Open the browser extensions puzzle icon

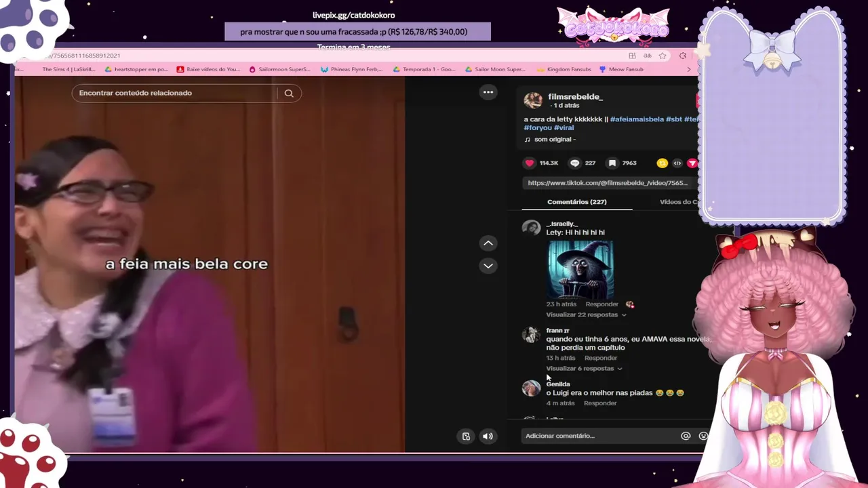(683, 56)
